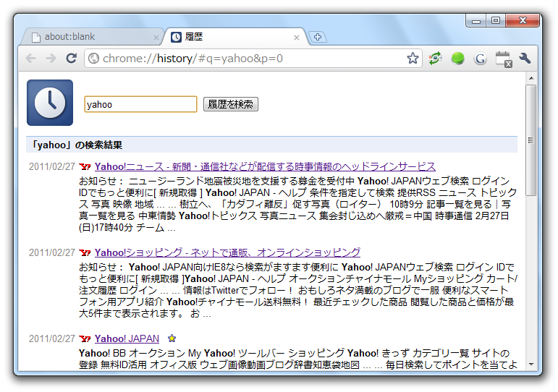Minimize the browser window
Viewport: 558px width, 392px height.
(476, 21)
